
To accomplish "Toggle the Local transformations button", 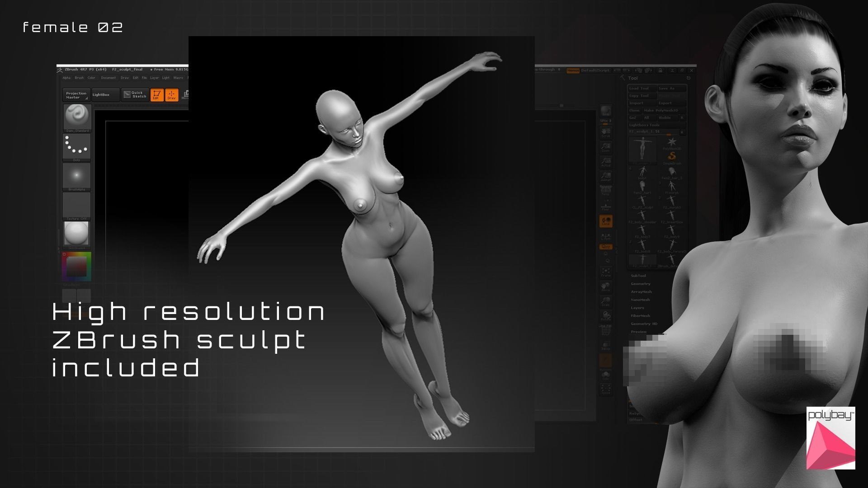I will click(x=606, y=221).
